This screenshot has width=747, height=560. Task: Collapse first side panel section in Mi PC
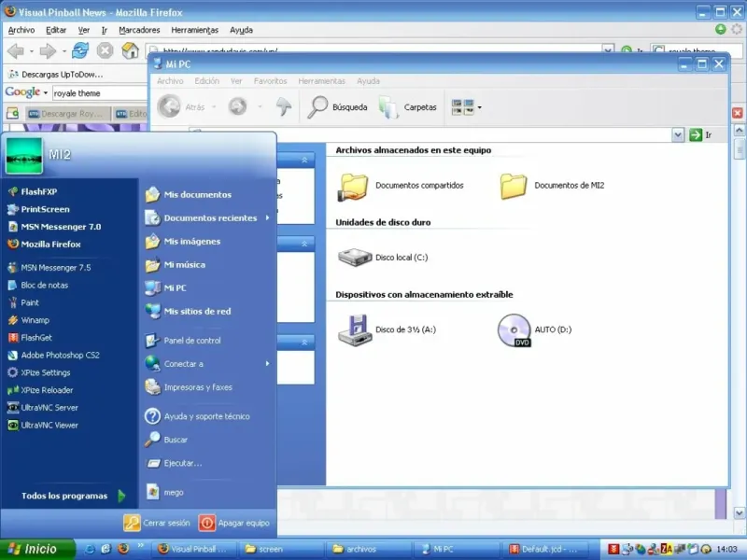(x=304, y=160)
